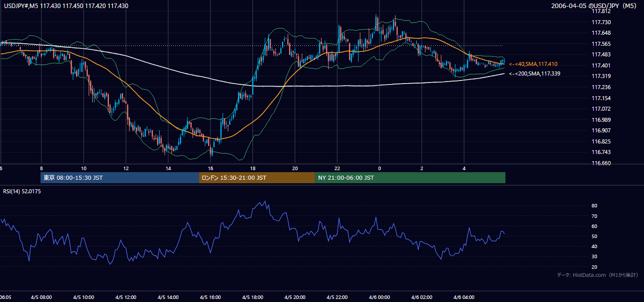The height and width of the screenshot is (302, 644).
Task: Click the HistData.com data source text
Action: (x=598, y=275)
